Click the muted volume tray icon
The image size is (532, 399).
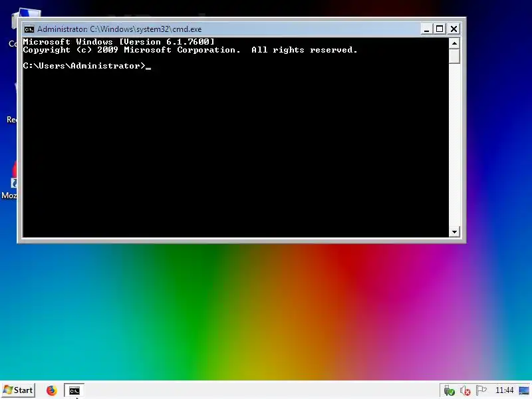click(x=465, y=390)
